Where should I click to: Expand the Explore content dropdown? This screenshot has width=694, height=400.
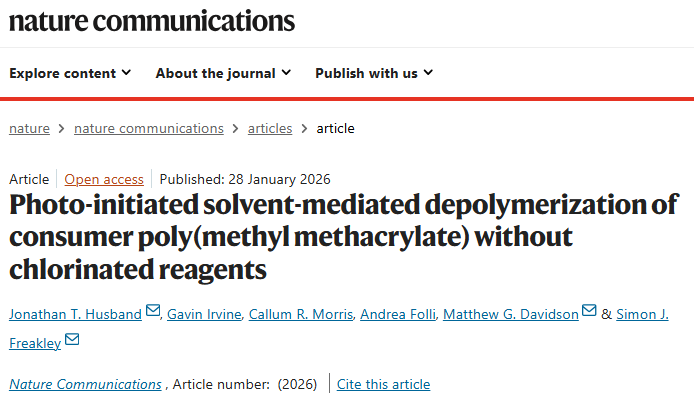[x=70, y=73]
